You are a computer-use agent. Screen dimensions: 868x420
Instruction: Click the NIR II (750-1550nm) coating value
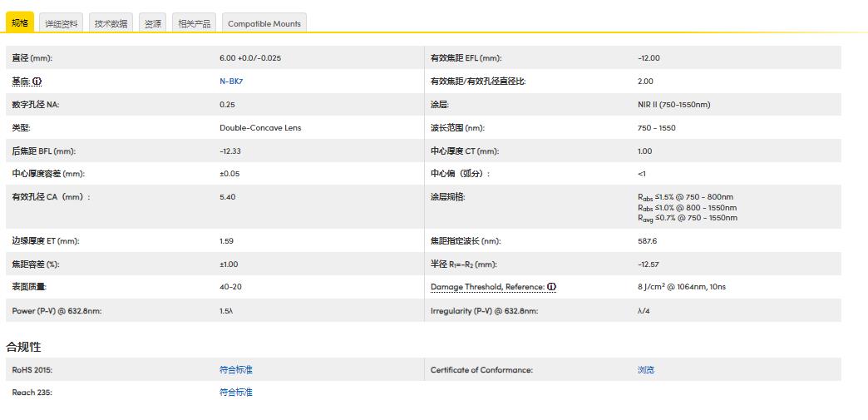[x=673, y=105]
